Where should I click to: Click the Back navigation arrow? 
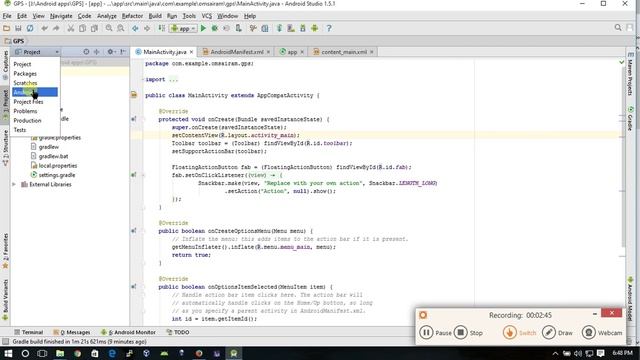point(135,28)
